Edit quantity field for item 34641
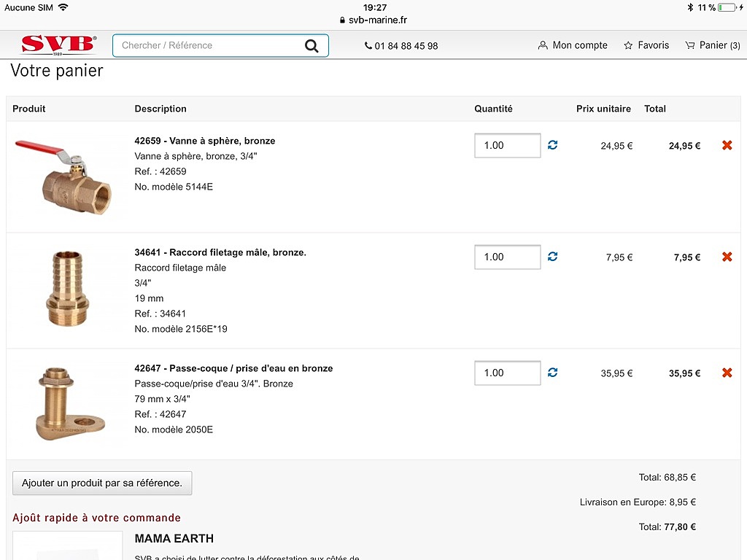This screenshot has height=560, width=747. [x=508, y=257]
